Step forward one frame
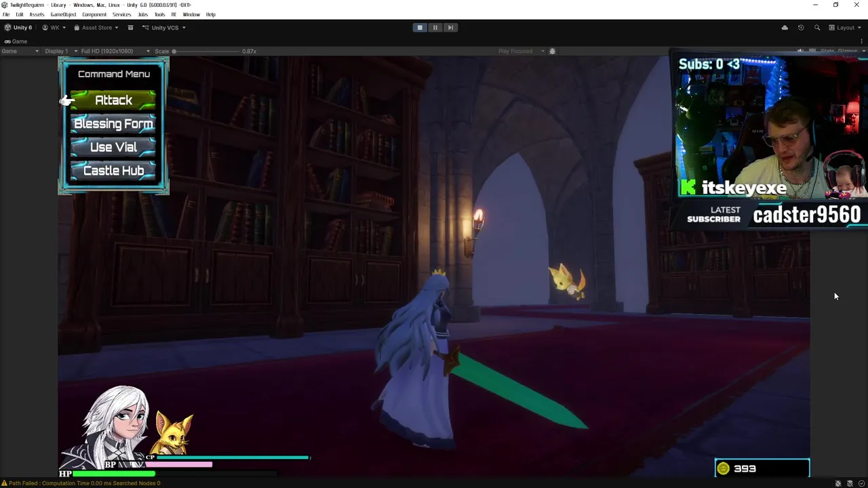Image resolution: width=868 pixels, height=488 pixels. pyautogui.click(x=450, y=28)
